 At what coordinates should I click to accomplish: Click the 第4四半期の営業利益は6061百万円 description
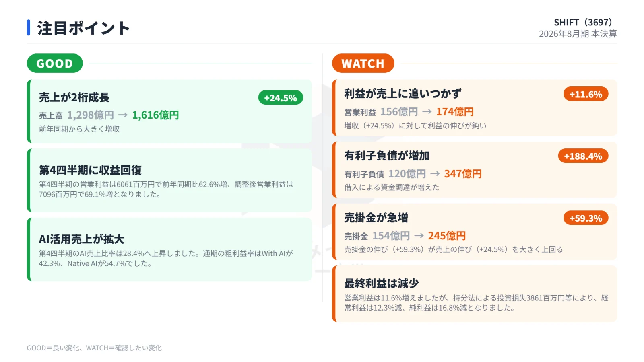[166, 189]
